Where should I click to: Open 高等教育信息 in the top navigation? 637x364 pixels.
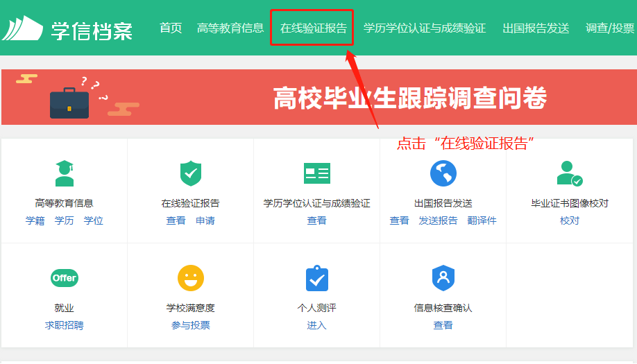tap(230, 28)
